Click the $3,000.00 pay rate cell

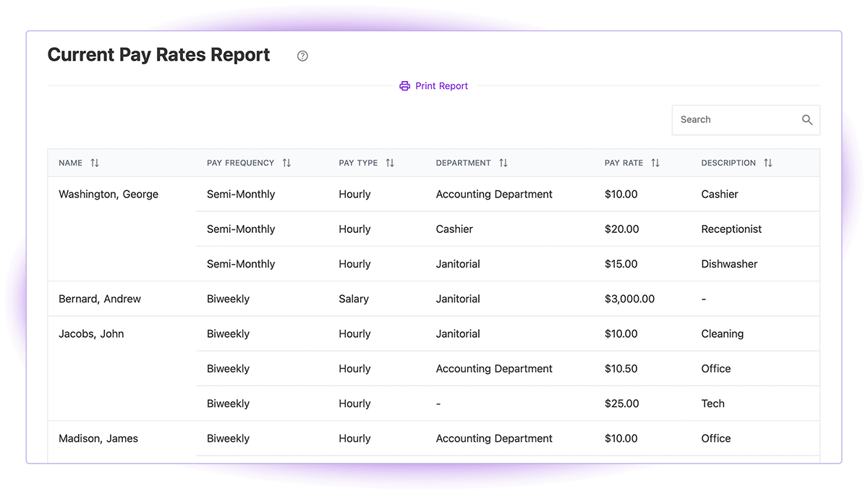[629, 299]
